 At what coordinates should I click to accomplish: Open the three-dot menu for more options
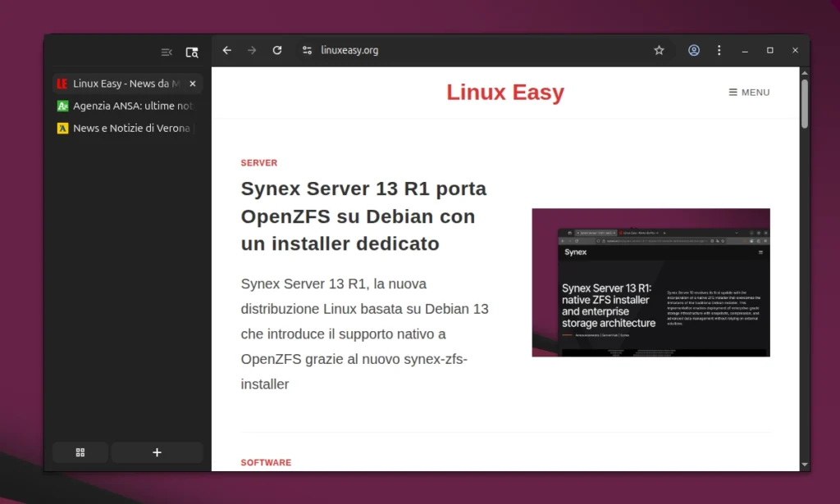(x=719, y=50)
